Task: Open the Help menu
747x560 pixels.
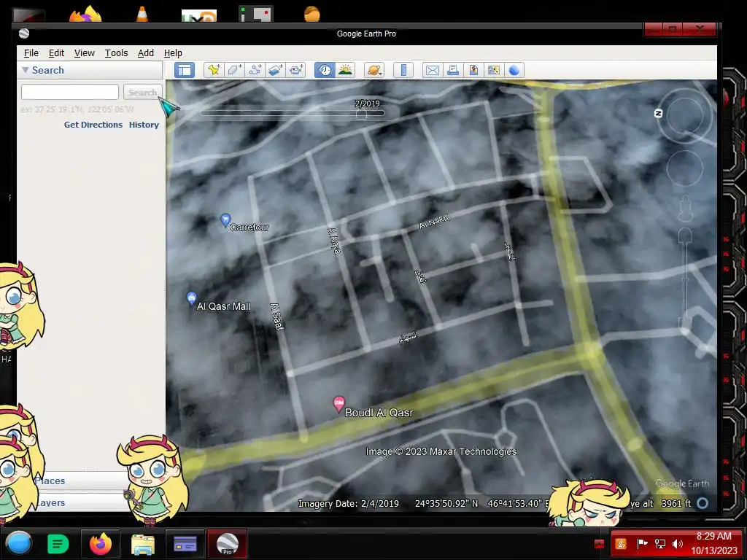Action: (x=173, y=52)
